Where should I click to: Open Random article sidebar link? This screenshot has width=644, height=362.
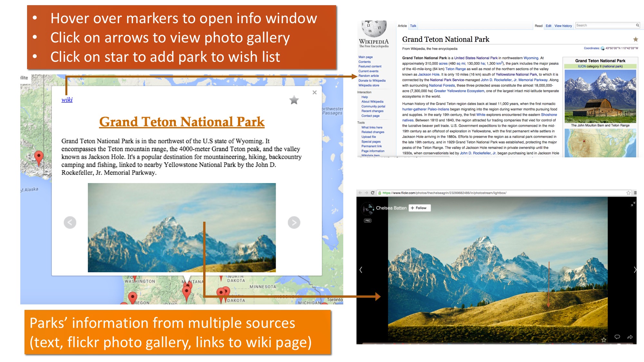pyautogui.click(x=369, y=76)
